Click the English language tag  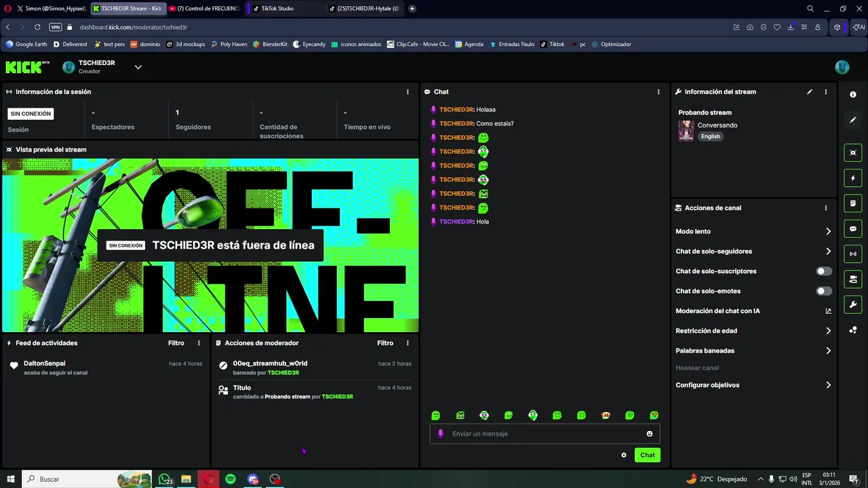[711, 136]
